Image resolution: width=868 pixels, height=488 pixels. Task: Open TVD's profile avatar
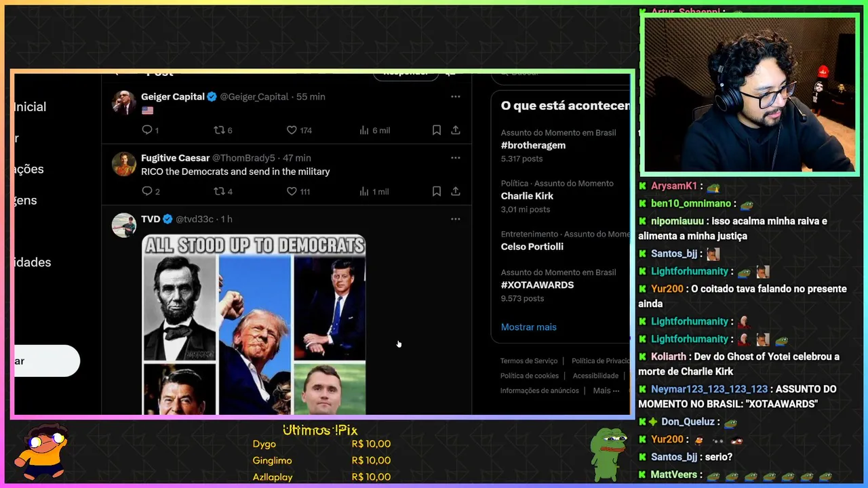(124, 225)
